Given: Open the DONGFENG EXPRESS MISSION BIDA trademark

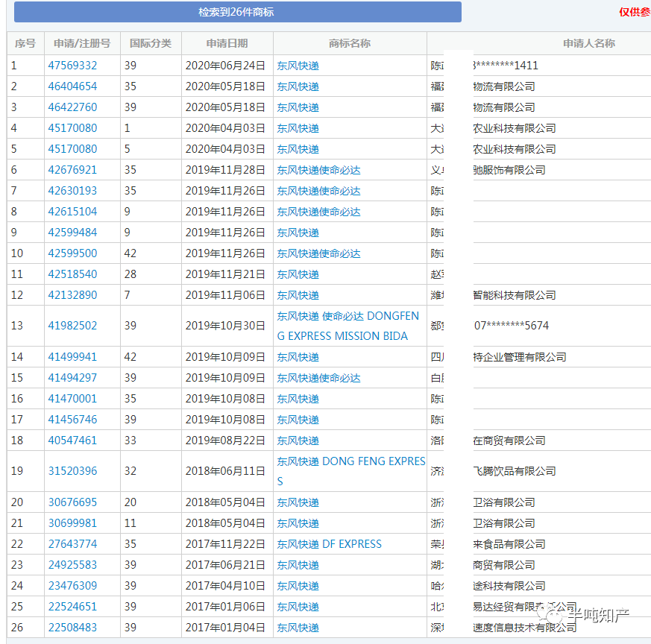Looking at the screenshot, I should [x=347, y=326].
